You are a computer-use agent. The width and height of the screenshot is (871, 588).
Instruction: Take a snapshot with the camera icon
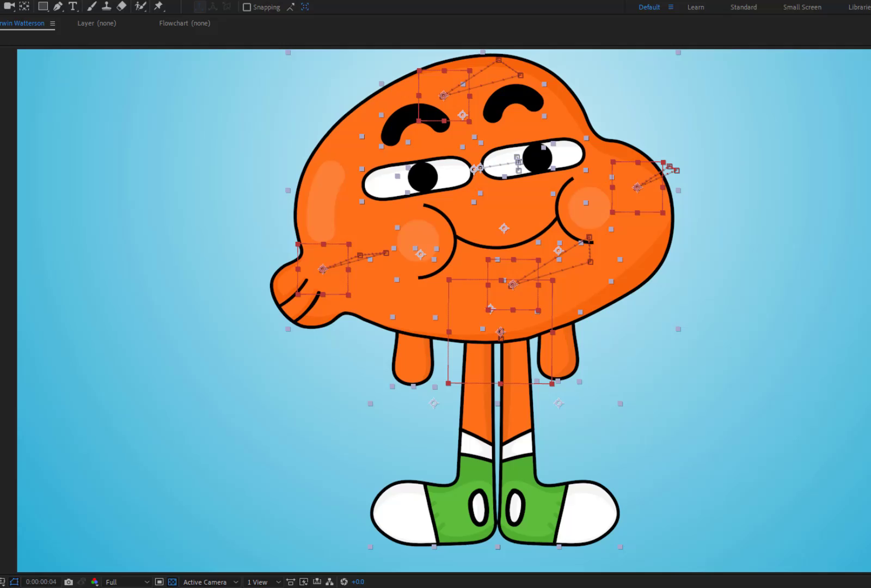tap(69, 581)
